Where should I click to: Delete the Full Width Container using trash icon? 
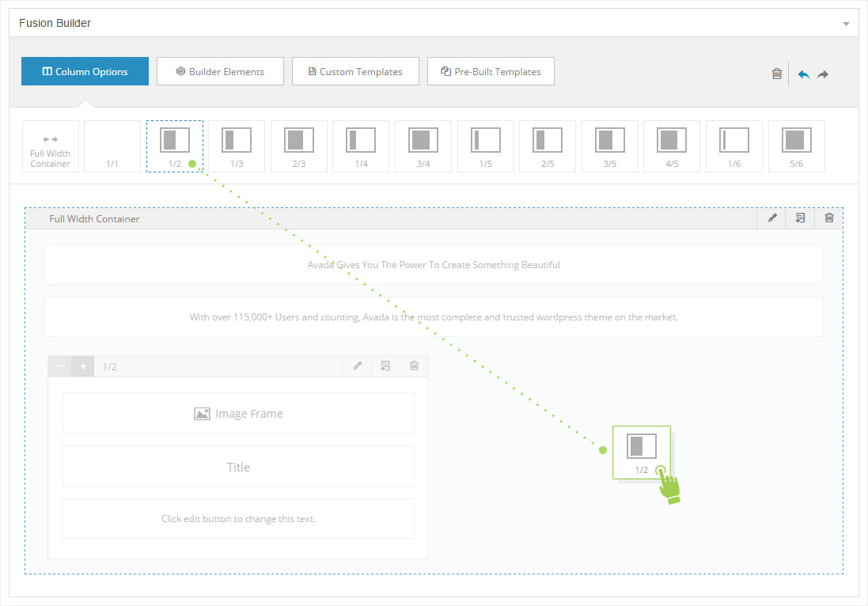(828, 218)
